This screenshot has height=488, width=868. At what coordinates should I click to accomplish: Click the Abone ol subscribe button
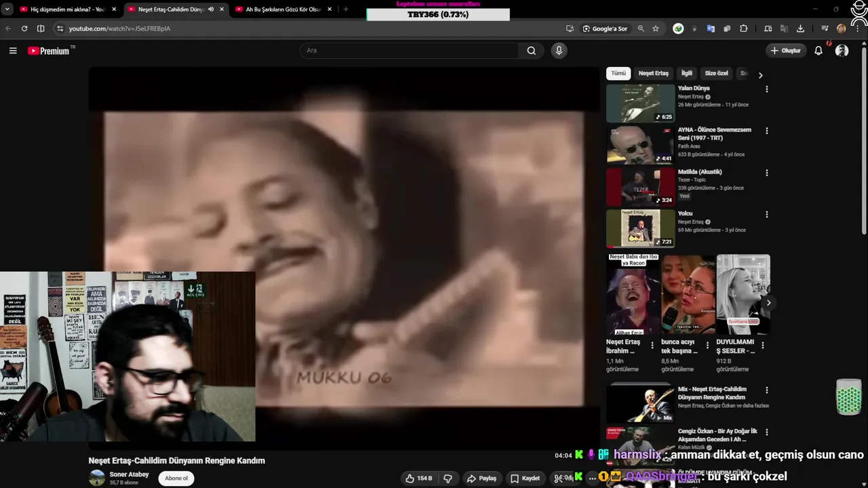(x=176, y=479)
